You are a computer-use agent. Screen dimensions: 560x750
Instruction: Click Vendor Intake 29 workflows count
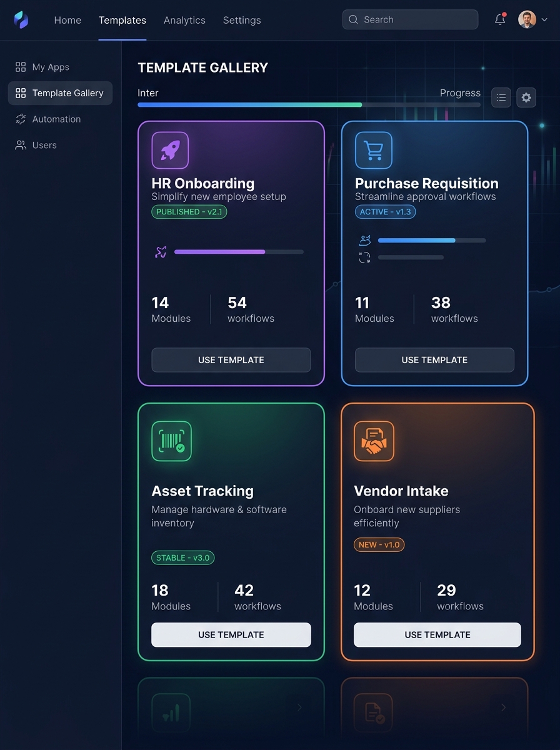click(460, 597)
